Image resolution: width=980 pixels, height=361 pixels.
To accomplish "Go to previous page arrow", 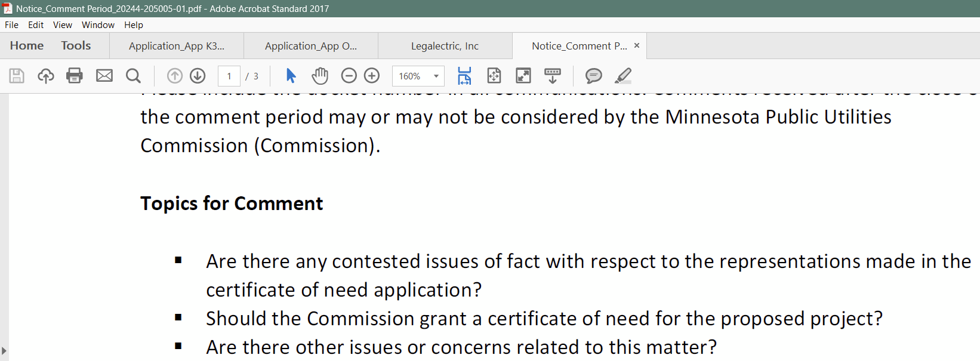I will pyautogui.click(x=175, y=76).
